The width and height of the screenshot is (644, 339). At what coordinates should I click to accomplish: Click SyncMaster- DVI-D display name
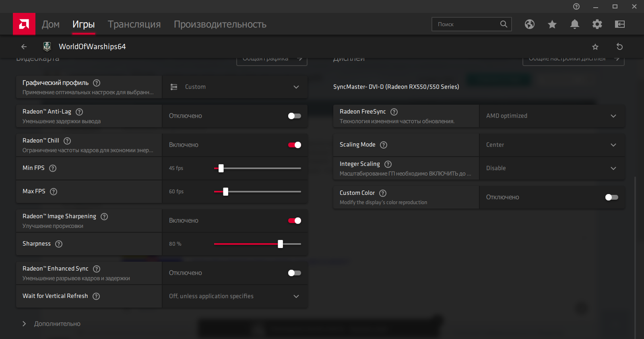pyautogui.click(x=396, y=87)
